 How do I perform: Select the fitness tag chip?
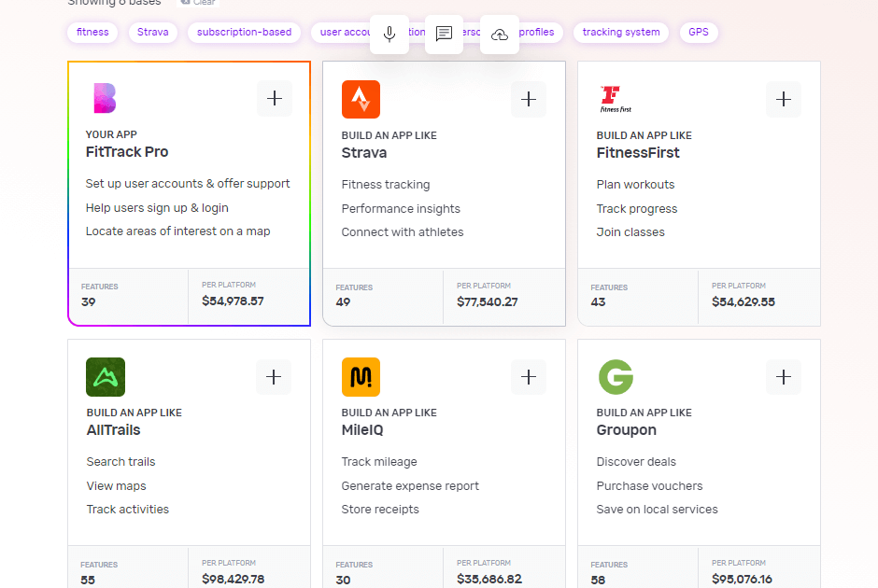(x=92, y=33)
